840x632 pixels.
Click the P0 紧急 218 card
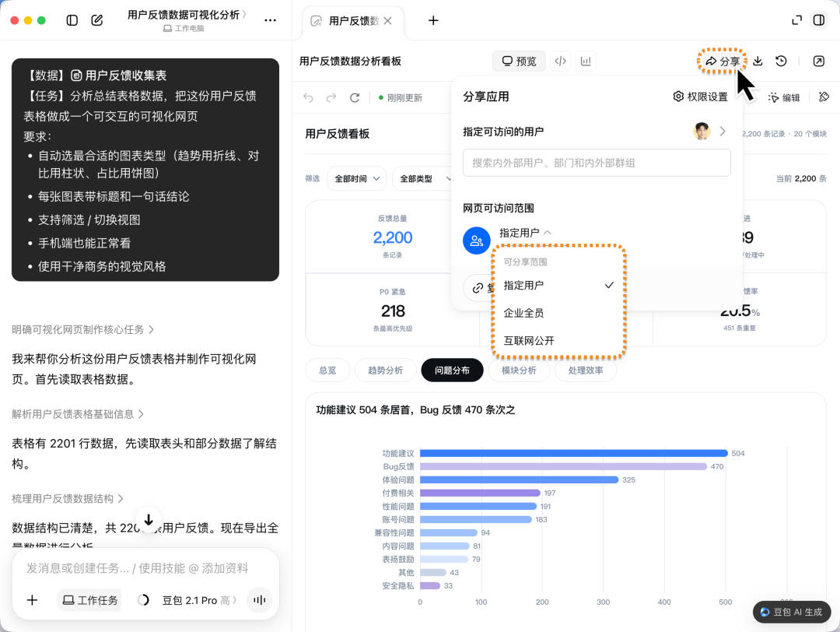pyautogui.click(x=392, y=310)
